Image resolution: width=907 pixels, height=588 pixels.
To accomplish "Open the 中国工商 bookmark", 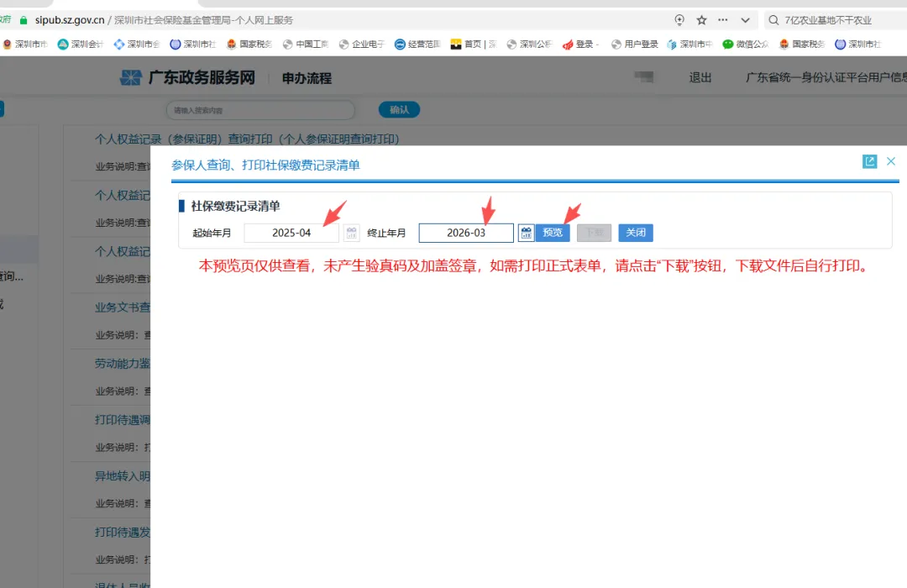I will (x=306, y=44).
